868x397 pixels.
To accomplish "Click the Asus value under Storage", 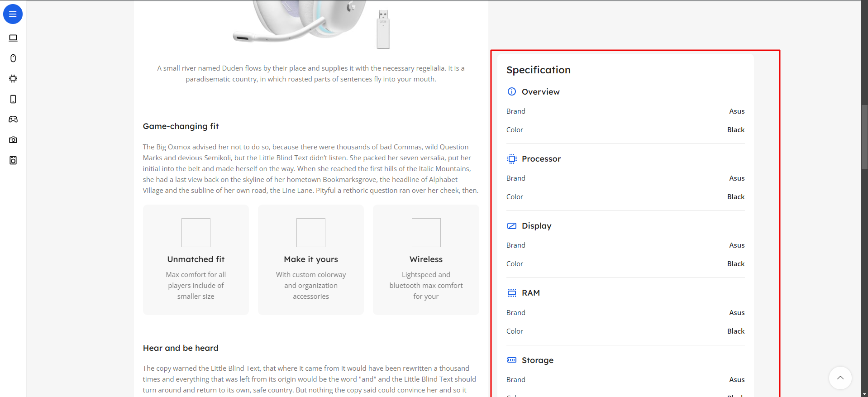I will tap(737, 380).
